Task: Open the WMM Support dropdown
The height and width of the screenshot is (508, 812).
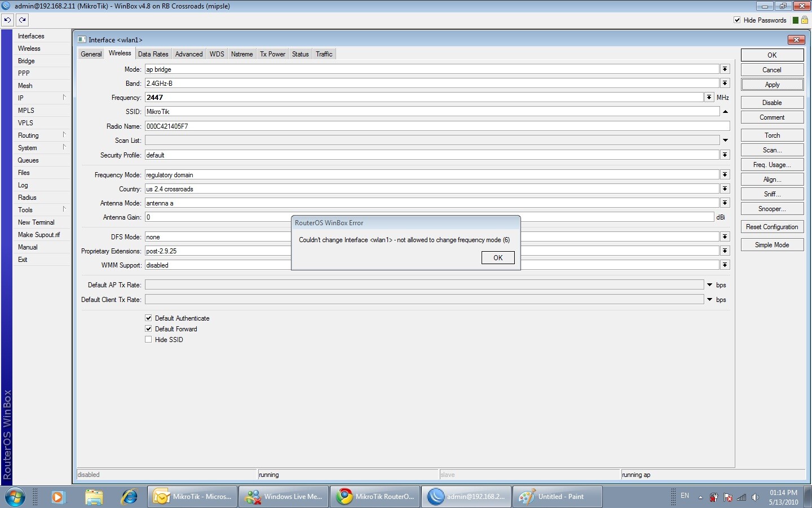Action: click(725, 265)
